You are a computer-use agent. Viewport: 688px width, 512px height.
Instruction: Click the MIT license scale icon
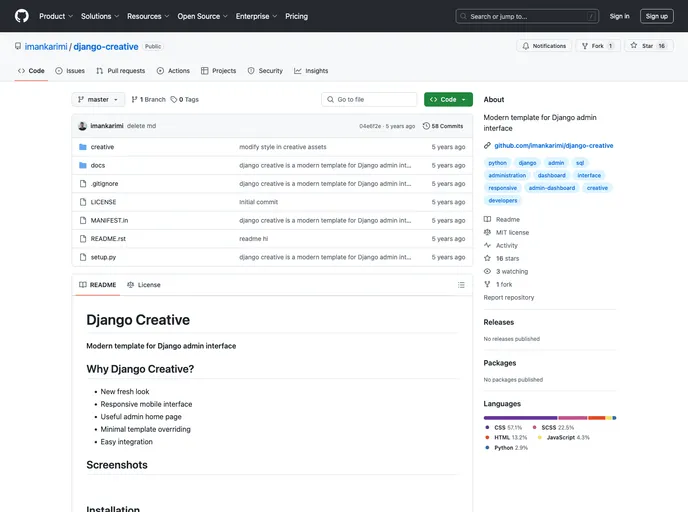click(487, 233)
